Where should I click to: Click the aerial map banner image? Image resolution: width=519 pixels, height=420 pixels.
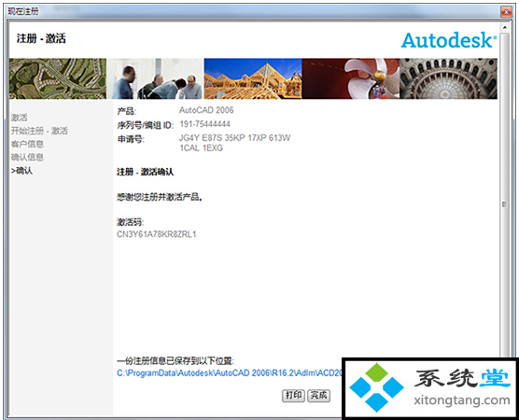point(58,78)
